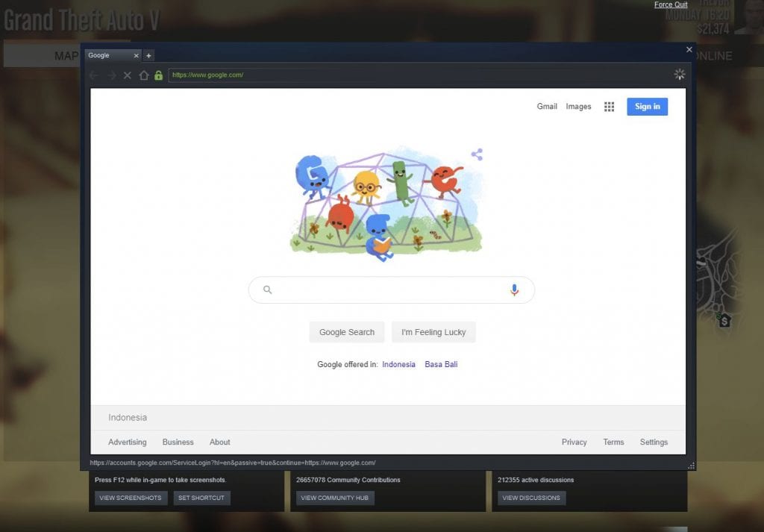Go back with the browser back arrow

94,75
